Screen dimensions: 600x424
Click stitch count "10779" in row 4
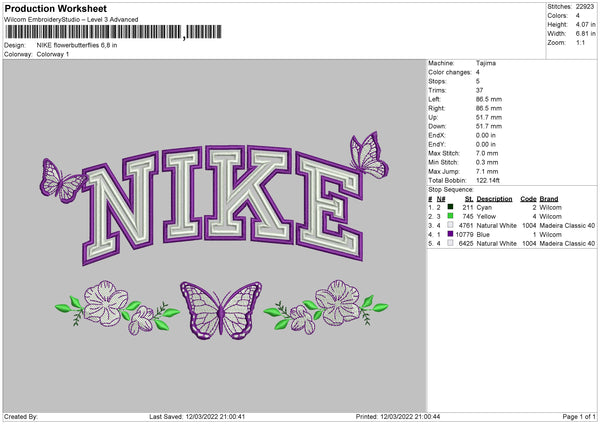point(465,235)
